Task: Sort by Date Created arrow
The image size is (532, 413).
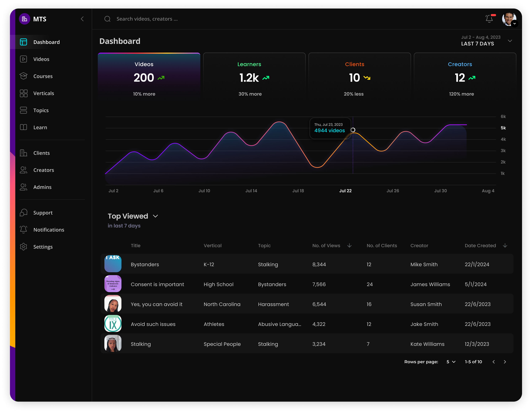Action: (505, 245)
